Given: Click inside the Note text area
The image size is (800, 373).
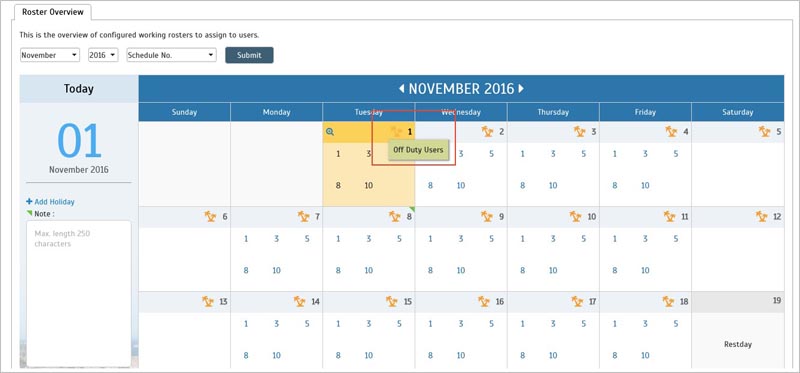Looking at the screenshot, I should (79, 293).
